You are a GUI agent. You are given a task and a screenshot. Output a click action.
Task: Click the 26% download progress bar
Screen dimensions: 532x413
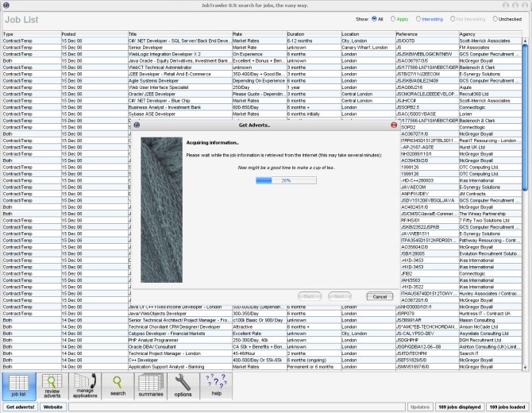click(285, 180)
